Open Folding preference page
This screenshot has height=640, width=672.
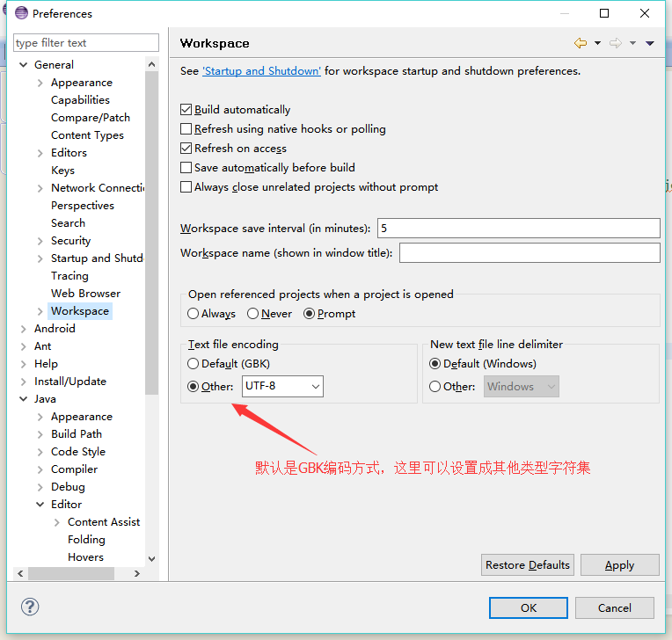[x=86, y=539]
